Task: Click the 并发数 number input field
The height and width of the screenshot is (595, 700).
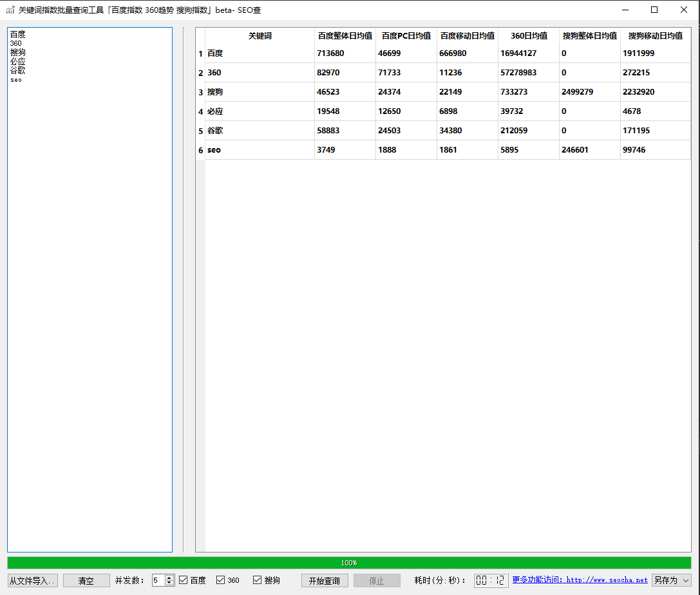Action: [158, 580]
